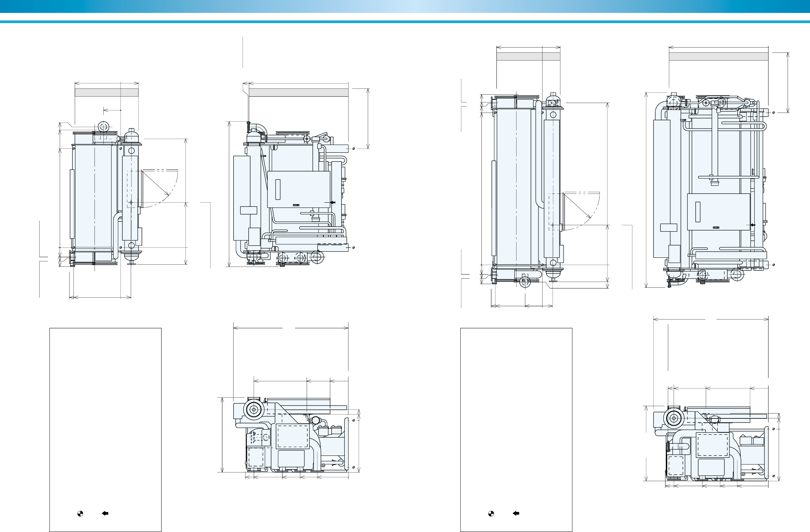Click the blue gradient header bar
810x532 pixels.
pyautogui.click(x=405, y=6)
